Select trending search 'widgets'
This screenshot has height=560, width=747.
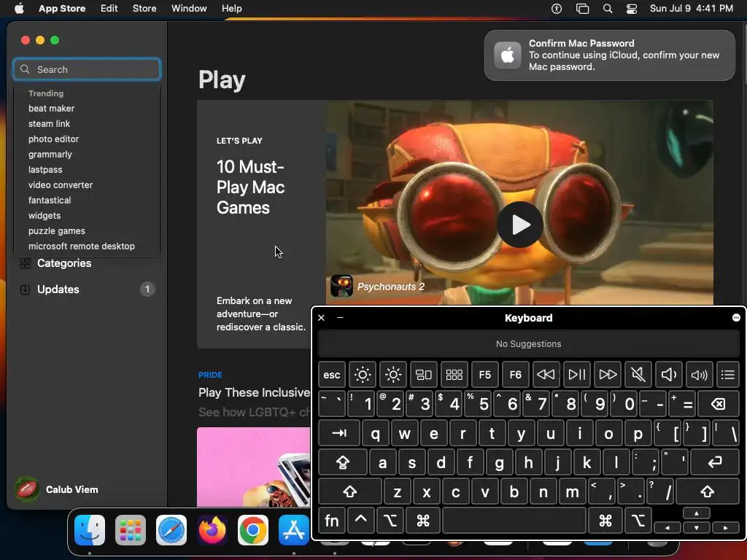tap(44, 216)
